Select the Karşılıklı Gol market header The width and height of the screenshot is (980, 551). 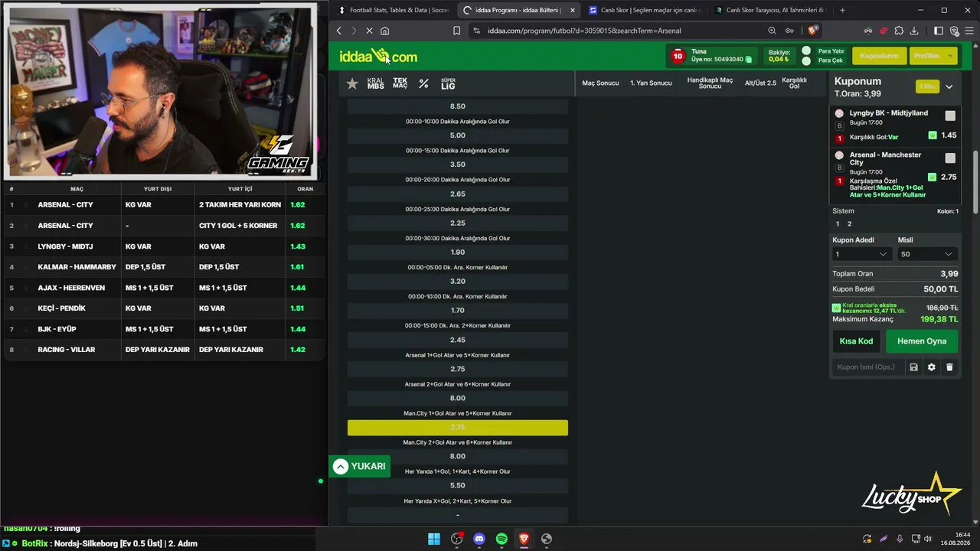[x=794, y=83]
